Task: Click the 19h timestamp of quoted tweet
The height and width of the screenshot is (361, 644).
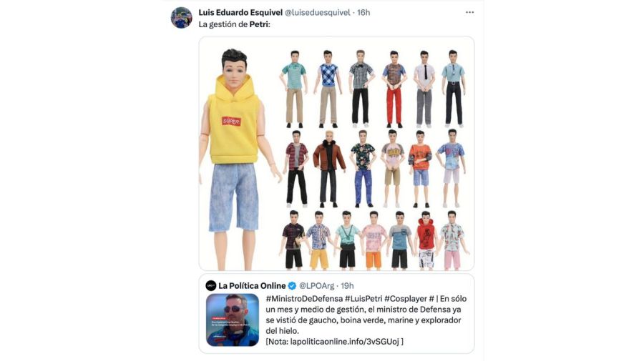Action: coord(347,286)
